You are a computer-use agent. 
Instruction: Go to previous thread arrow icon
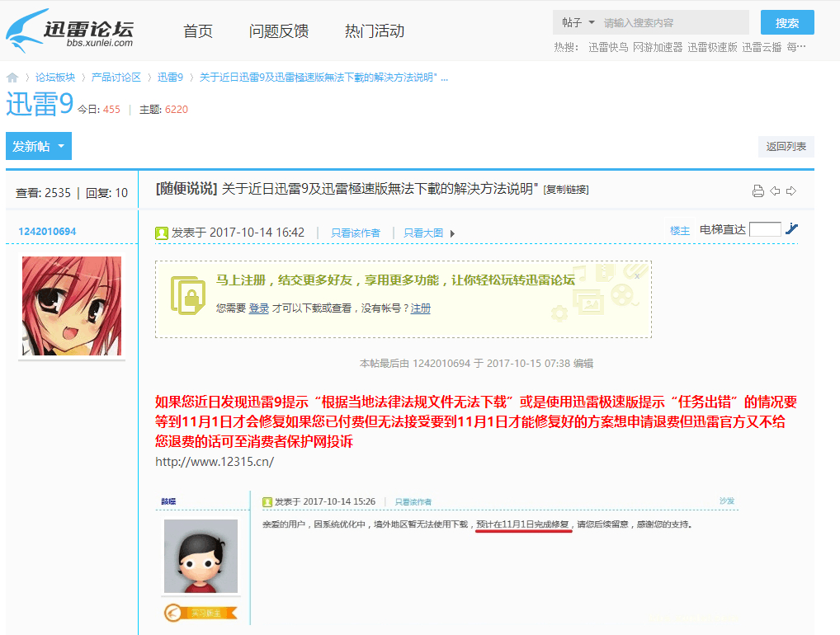tap(775, 191)
